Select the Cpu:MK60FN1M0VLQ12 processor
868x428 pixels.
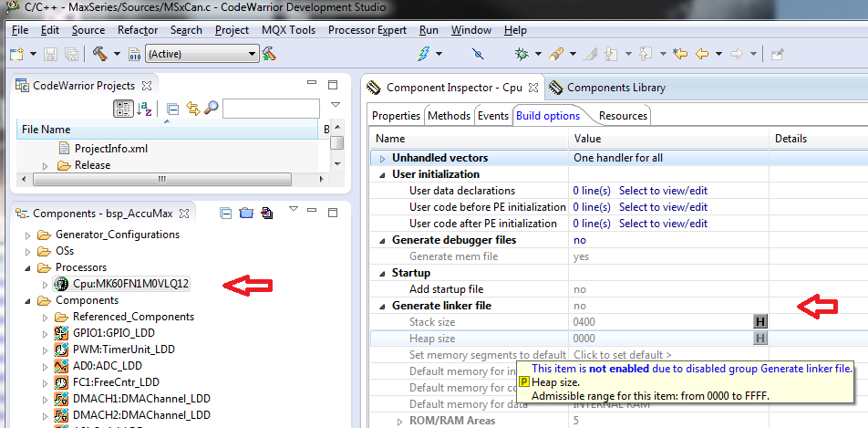130,284
